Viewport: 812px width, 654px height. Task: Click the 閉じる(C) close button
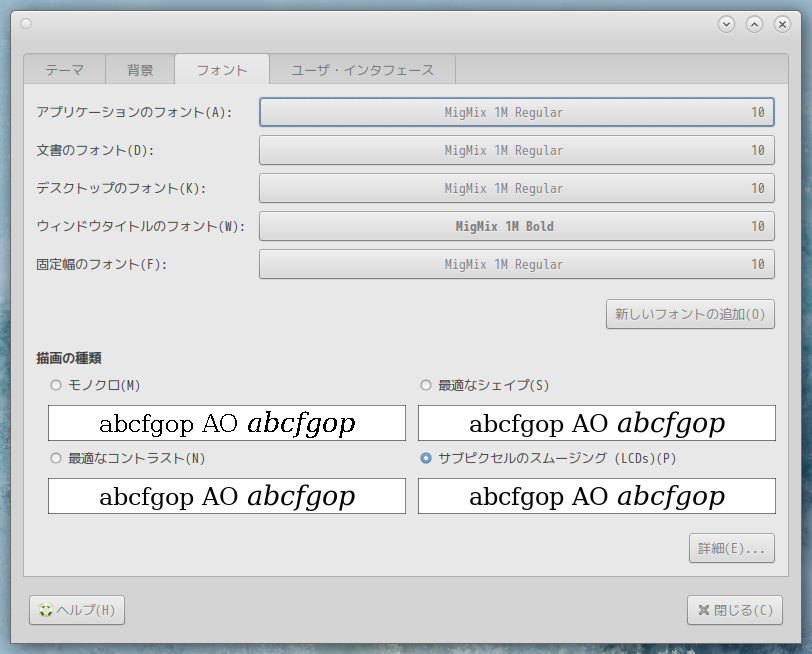click(735, 610)
